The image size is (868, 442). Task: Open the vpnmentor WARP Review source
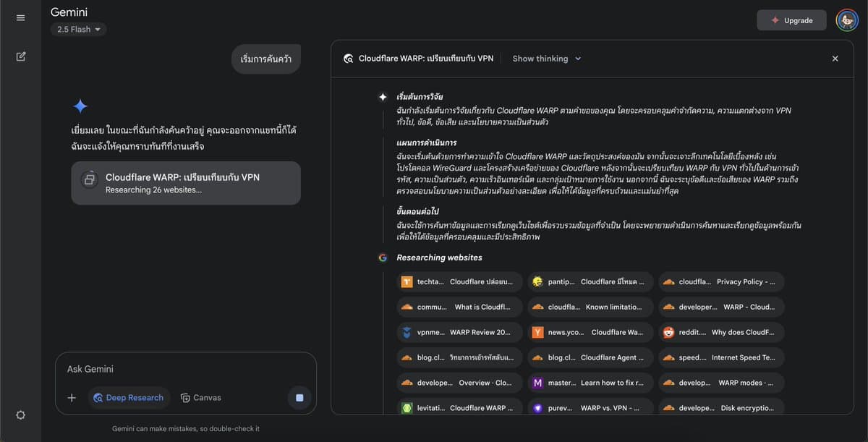click(x=459, y=332)
